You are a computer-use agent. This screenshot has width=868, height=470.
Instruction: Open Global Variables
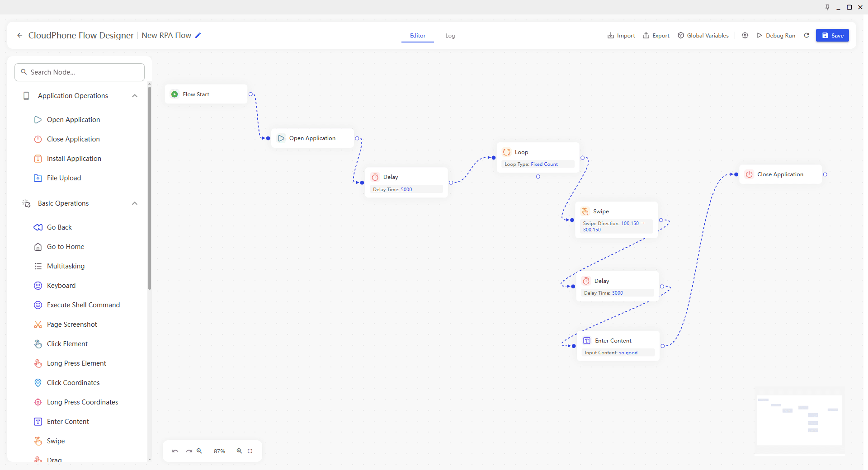(x=703, y=35)
